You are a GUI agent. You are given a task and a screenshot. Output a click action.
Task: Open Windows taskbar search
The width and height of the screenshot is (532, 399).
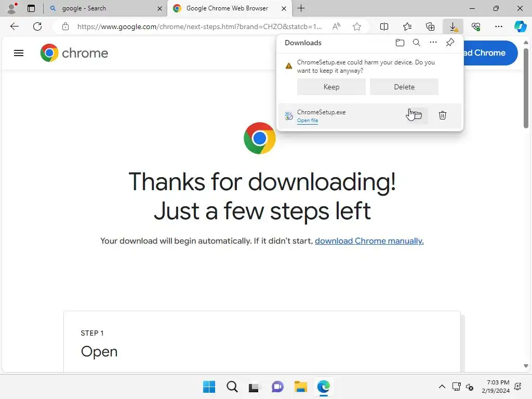pyautogui.click(x=232, y=387)
